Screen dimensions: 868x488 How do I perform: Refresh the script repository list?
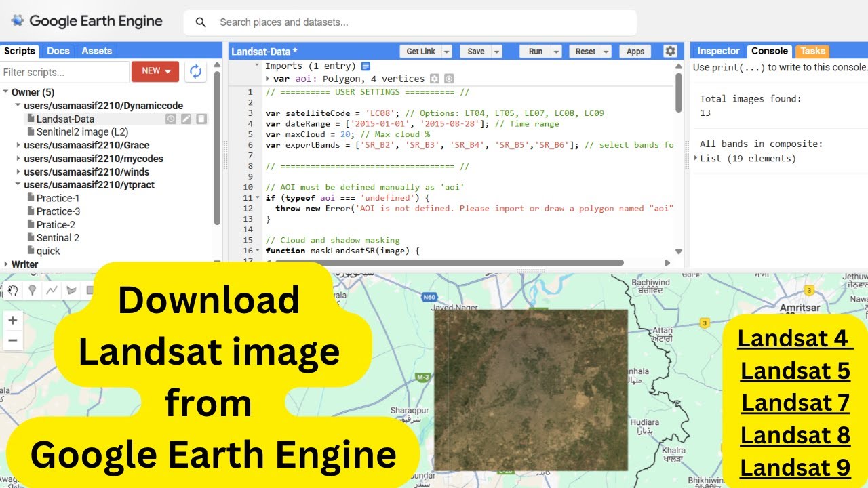point(195,71)
